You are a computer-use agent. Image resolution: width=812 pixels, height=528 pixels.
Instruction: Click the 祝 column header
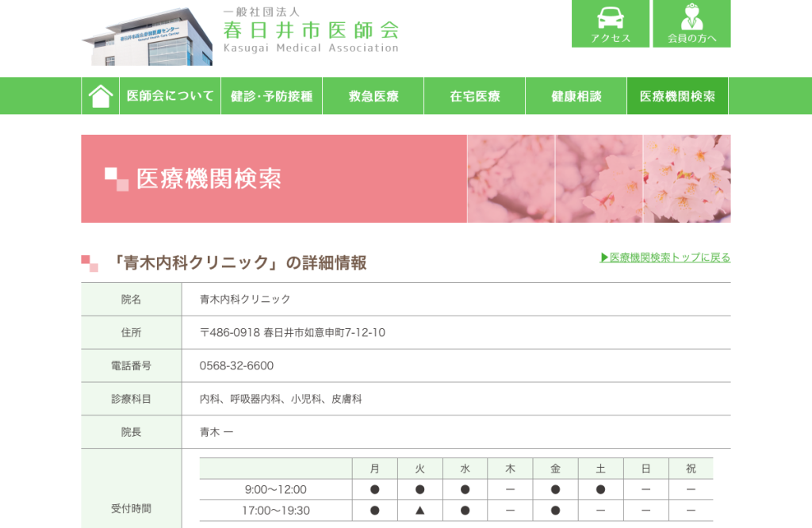(691, 469)
